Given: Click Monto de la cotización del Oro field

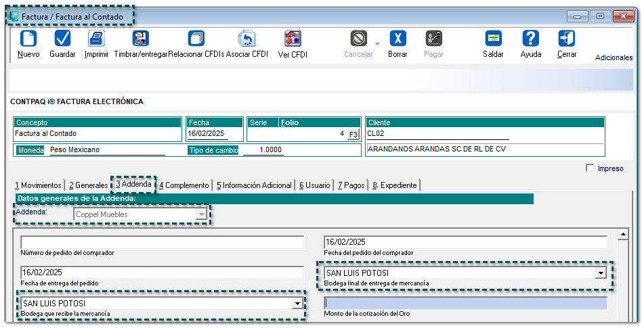Looking at the screenshot, I should tap(465, 304).
